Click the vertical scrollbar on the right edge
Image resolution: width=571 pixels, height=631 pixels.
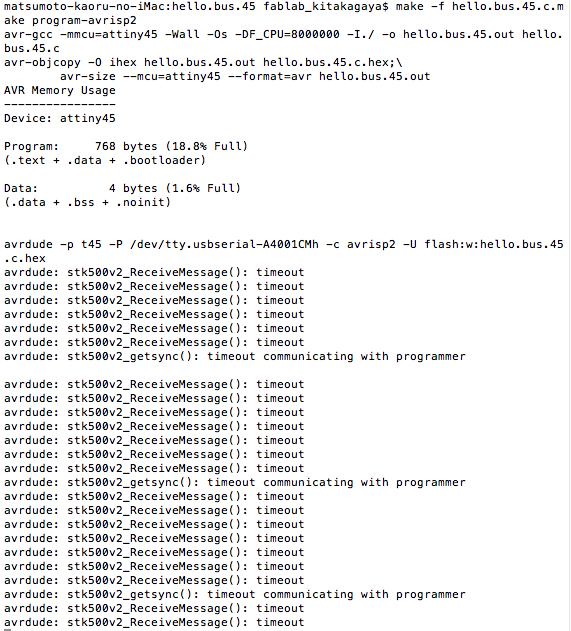570,316
